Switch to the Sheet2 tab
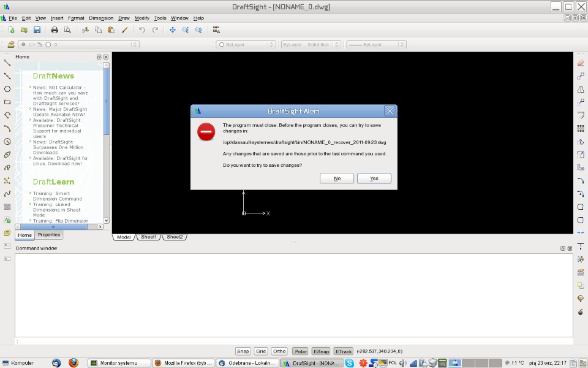 175,237
